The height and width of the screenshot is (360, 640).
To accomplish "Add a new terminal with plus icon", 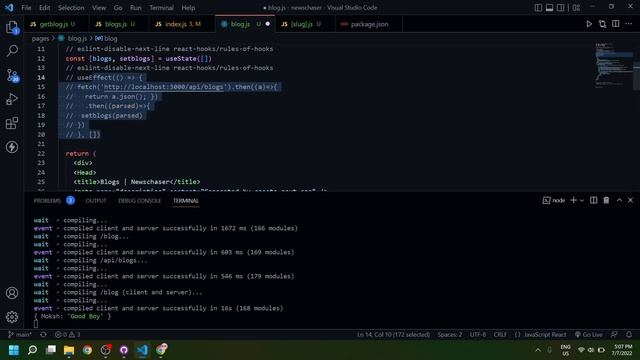I will click(x=573, y=200).
